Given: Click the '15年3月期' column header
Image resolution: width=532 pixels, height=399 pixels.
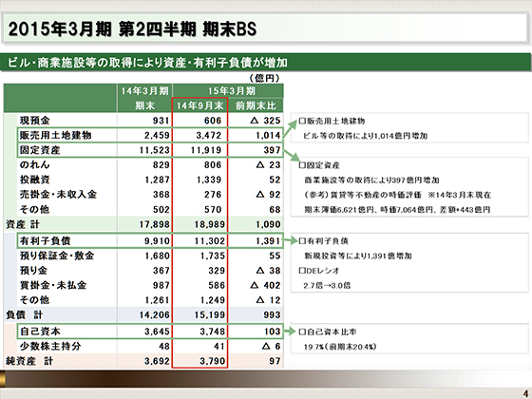Looking at the screenshot, I should coord(232,91).
